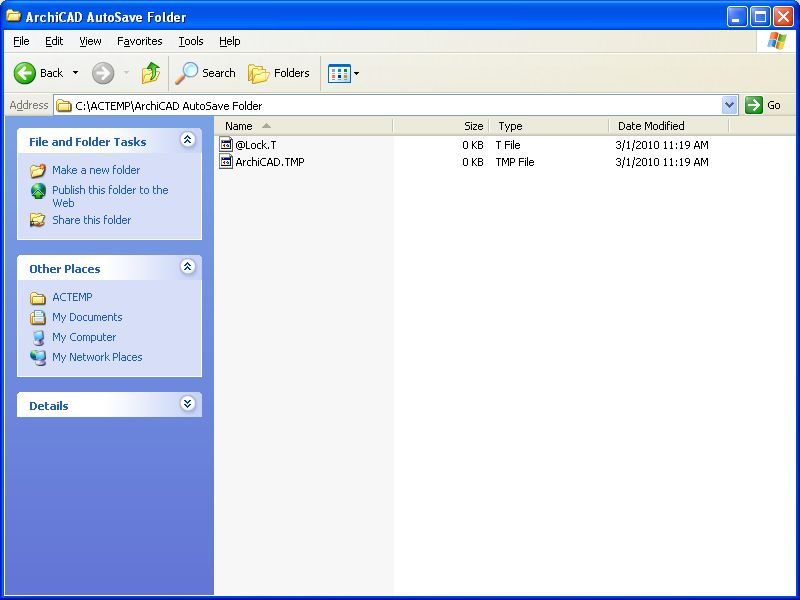The image size is (800, 600).
Task: Sort files by the Date Modified column header
Action: [x=651, y=125]
